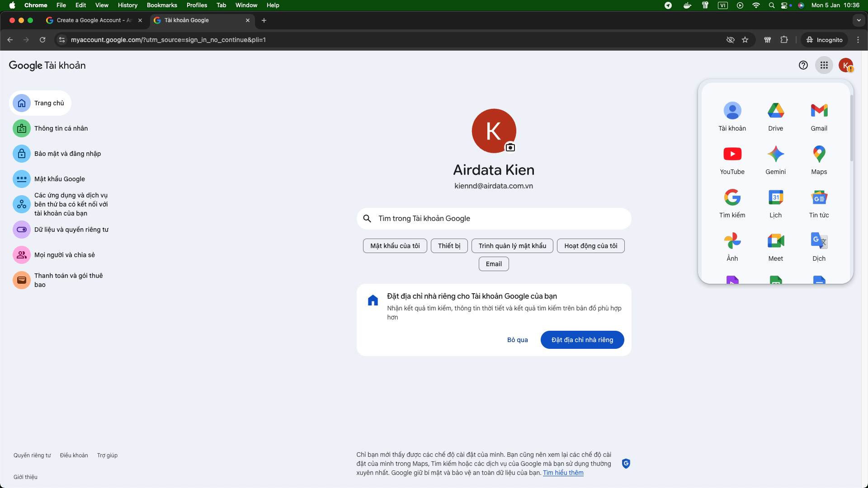
Task: Bookmark this page with star icon
Action: (x=745, y=40)
